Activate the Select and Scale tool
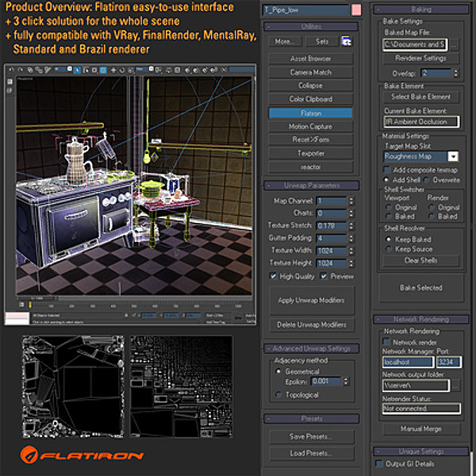The width and height of the screenshot is (476, 476). click(131, 71)
